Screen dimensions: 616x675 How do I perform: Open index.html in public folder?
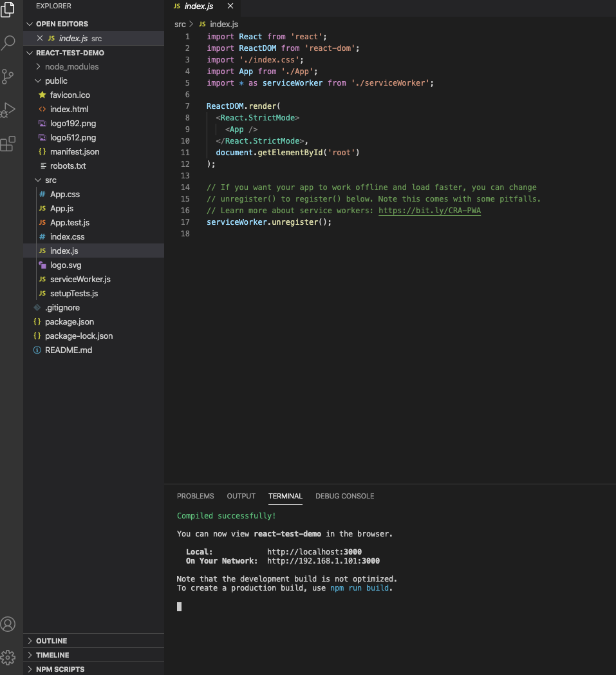(x=94, y=109)
